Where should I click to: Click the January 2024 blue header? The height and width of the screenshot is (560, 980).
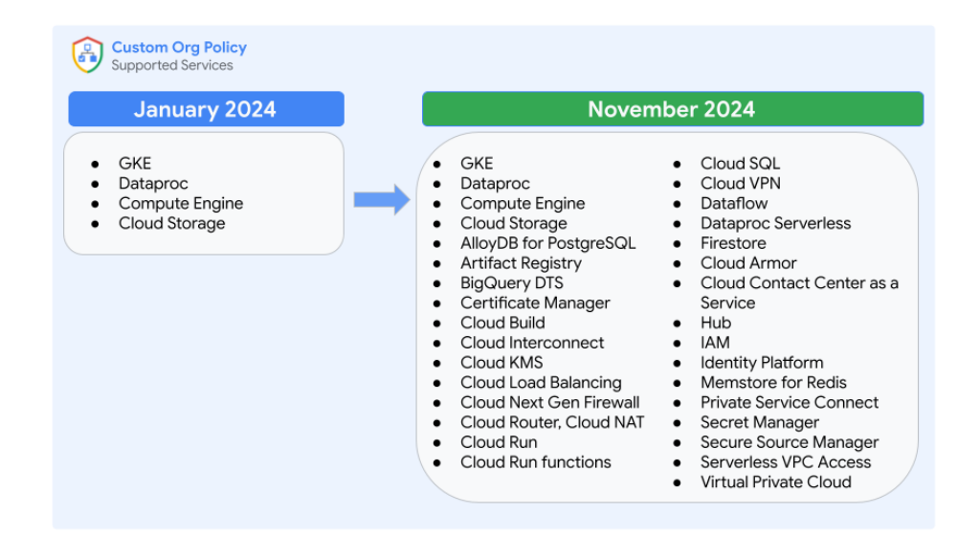click(x=206, y=109)
